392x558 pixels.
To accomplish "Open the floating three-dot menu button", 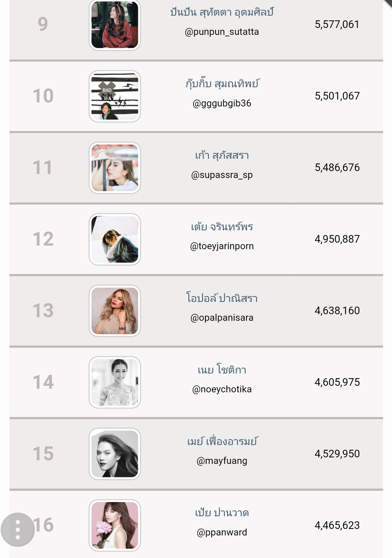I will tap(17, 530).
